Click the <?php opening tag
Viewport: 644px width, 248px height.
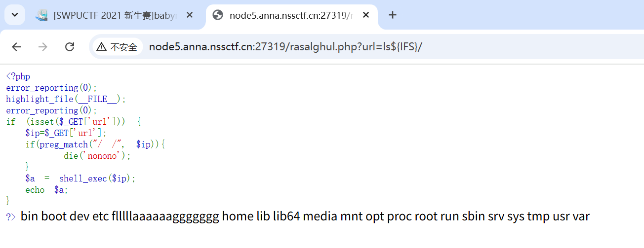tap(18, 76)
